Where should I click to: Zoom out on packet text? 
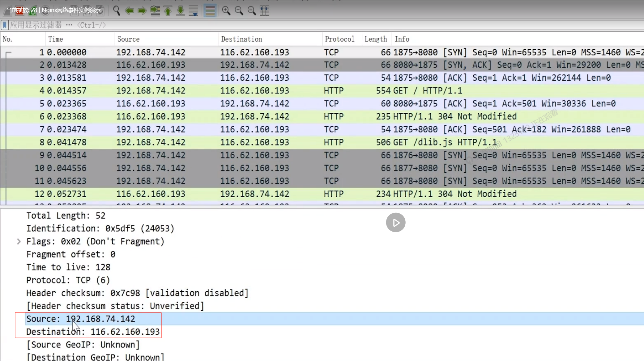pyautogui.click(x=239, y=11)
